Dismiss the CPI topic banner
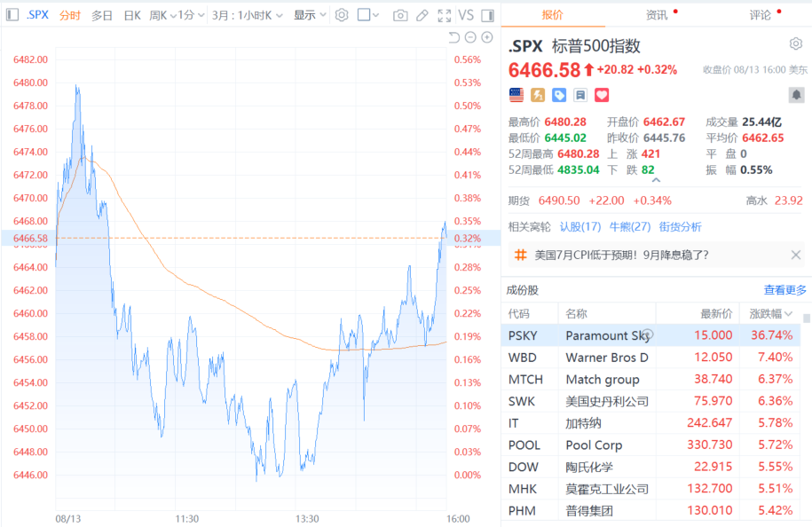Viewport: 812px width, 527px height. tap(796, 255)
